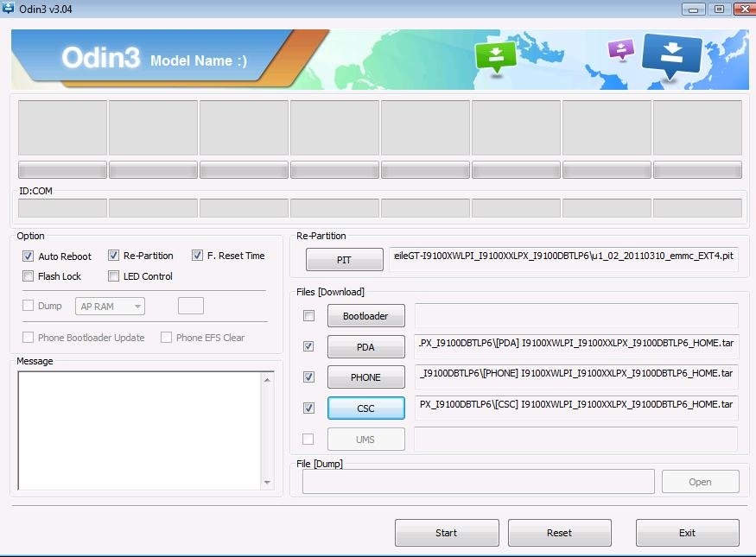Click the green download icon in banner
Screen dimensions: 756x557
(496, 56)
